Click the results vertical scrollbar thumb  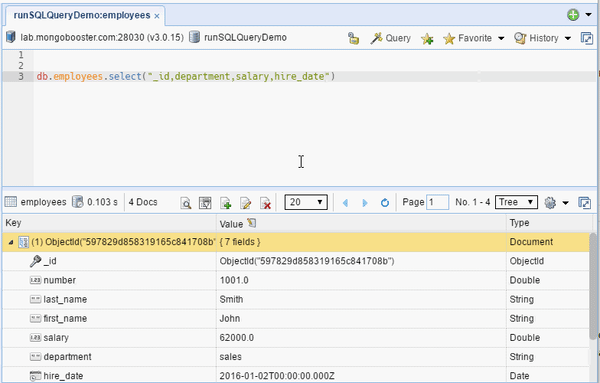[593, 286]
